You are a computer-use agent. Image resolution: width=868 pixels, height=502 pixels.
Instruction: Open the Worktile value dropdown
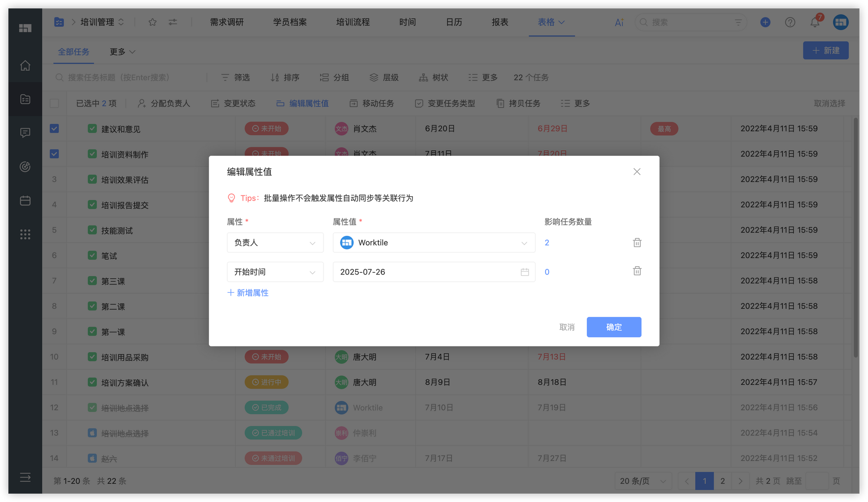434,243
